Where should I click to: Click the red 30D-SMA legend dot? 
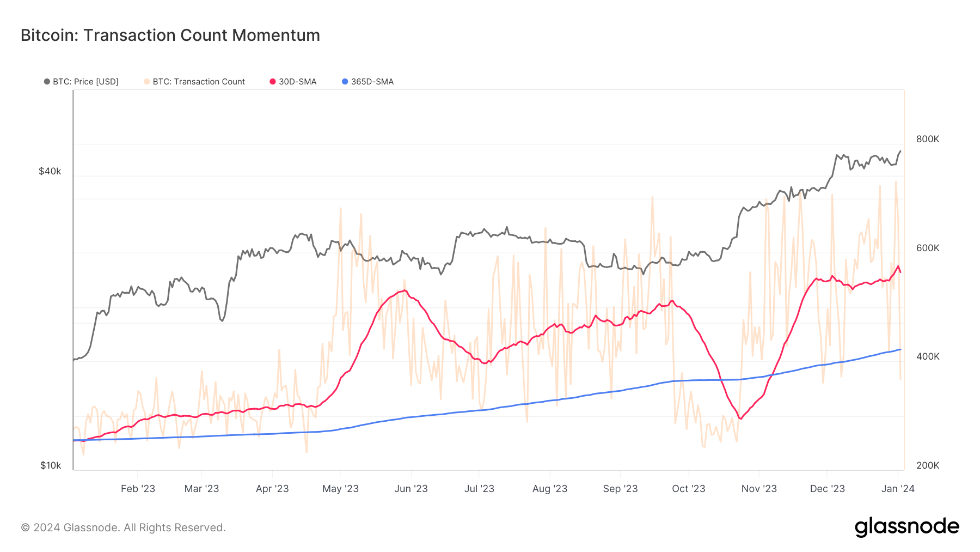pyautogui.click(x=272, y=81)
